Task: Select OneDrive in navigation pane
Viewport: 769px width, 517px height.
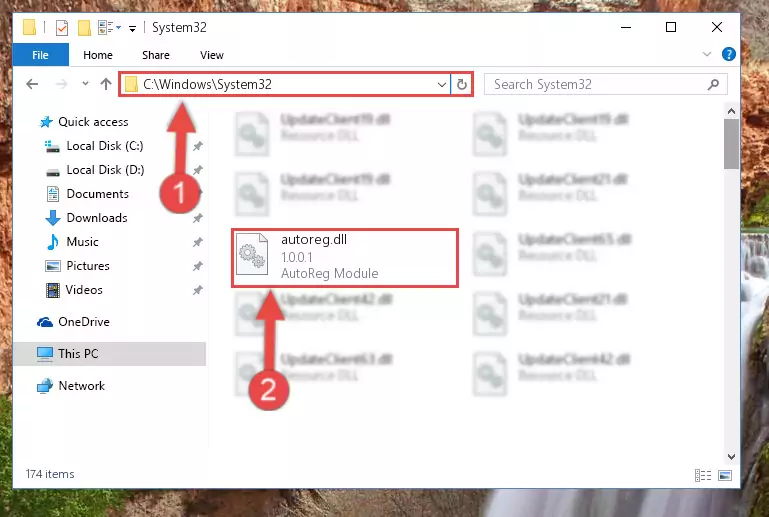Action: click(84, 322)
